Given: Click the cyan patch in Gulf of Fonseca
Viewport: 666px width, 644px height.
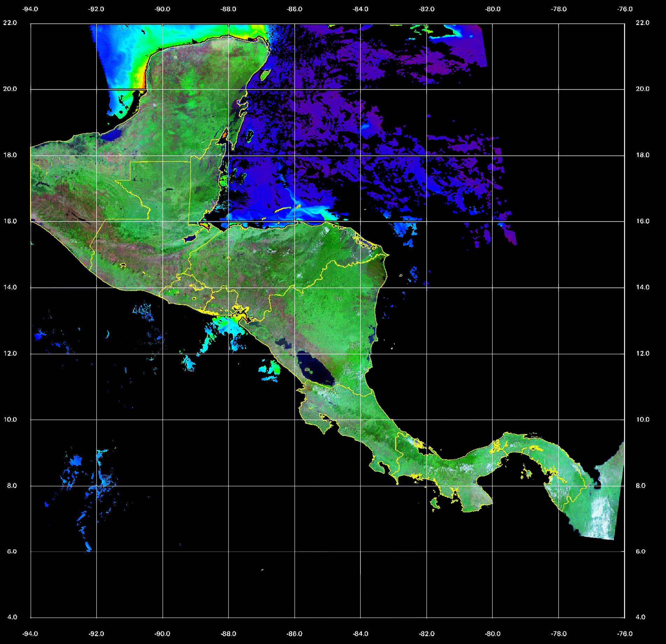Looking at the screenshot, I should tap(227, 325).
